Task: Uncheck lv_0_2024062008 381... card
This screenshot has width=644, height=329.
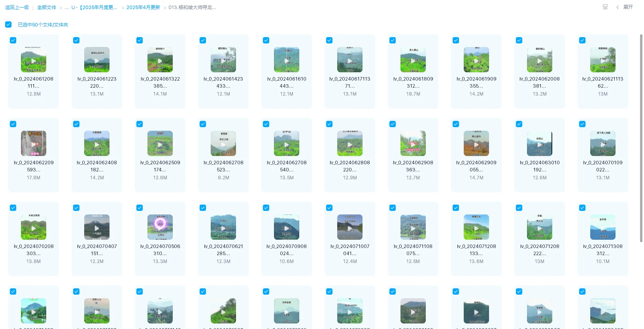Action: (x=519, y=40)
